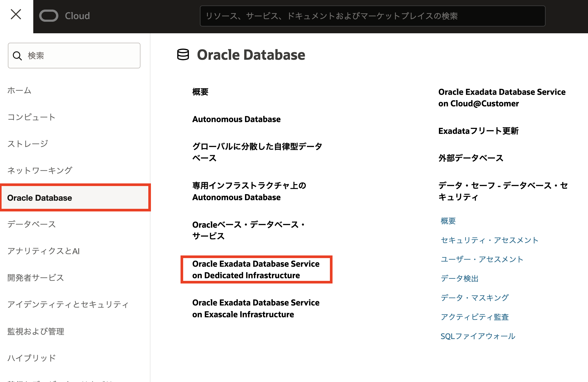Click the Oracle Cloud logo icon

click(x=49, y=16)
